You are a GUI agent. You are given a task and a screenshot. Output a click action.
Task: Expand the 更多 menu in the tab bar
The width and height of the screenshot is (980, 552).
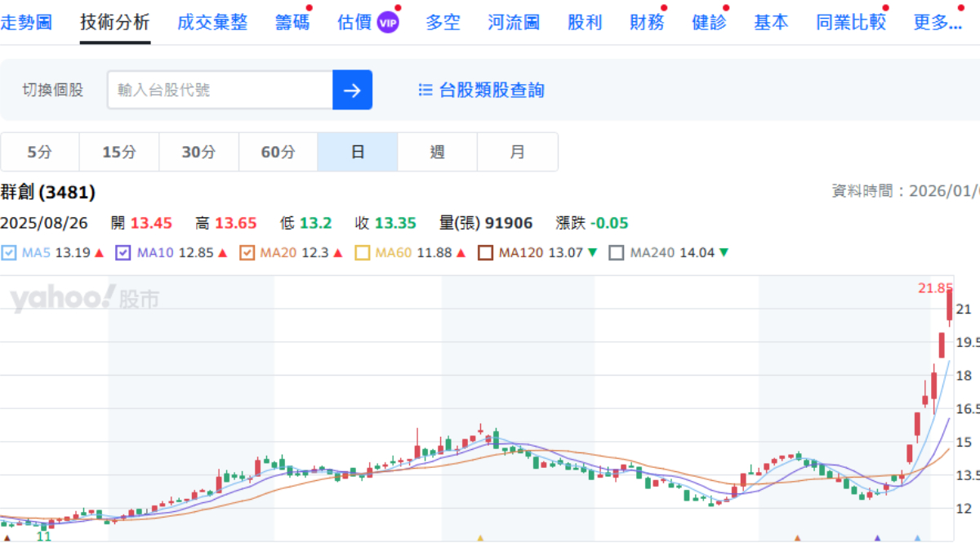[x=937, y=22]
